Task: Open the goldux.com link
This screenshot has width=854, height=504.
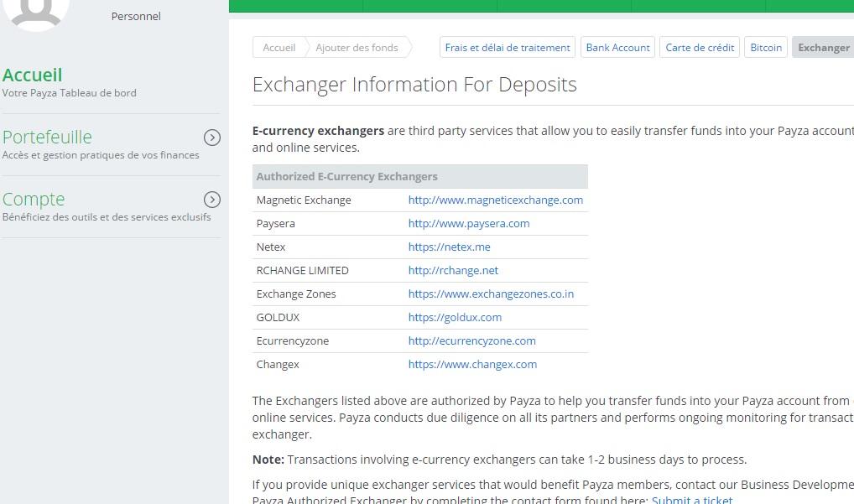Action: pyautogui.click(x=455, y=317)
